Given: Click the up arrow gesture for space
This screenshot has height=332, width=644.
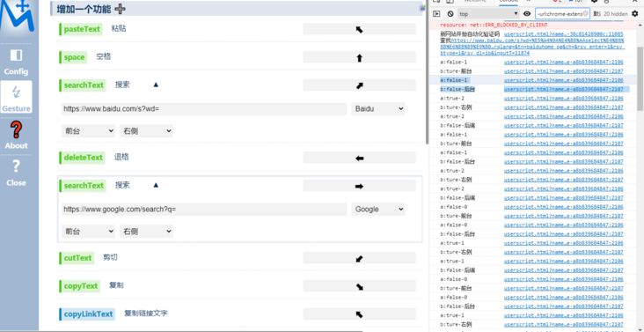Looking at the screenshot, I should pos(359,57).
